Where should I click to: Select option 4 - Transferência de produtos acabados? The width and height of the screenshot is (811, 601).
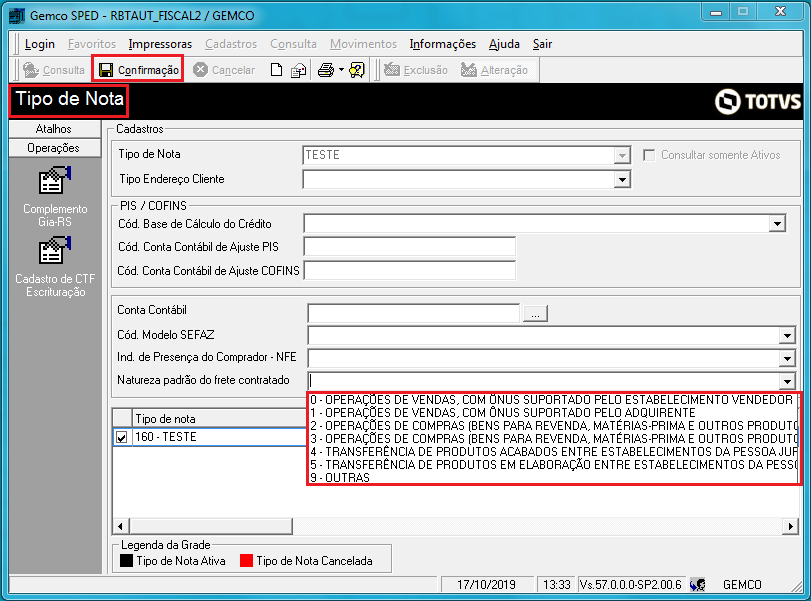(553, 452)
